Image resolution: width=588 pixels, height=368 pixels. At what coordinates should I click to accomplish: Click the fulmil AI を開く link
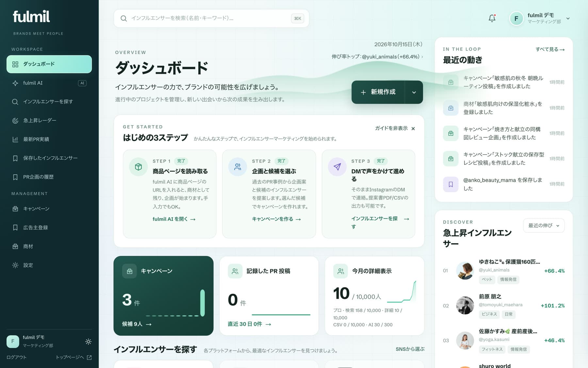tap(174, 219)
